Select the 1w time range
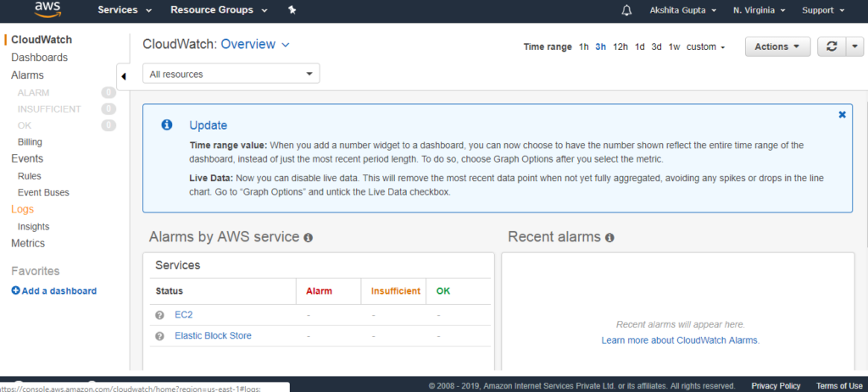 [674, 47]
